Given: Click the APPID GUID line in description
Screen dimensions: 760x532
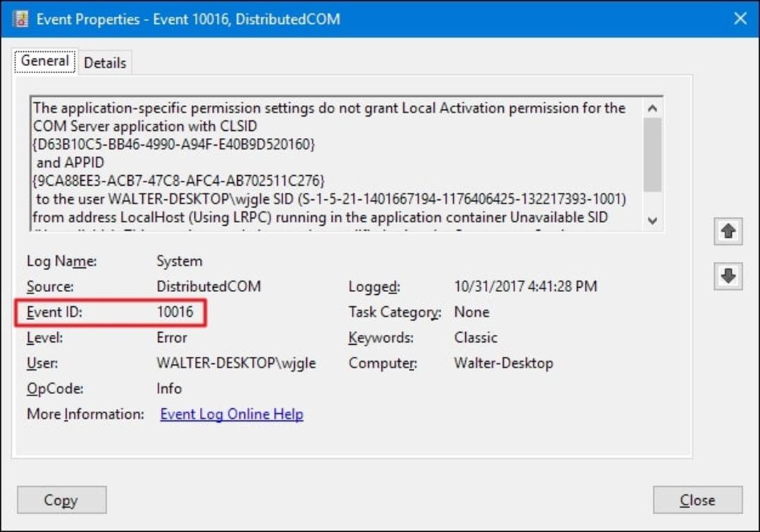Looking at the screenshot, I should 178,181.
